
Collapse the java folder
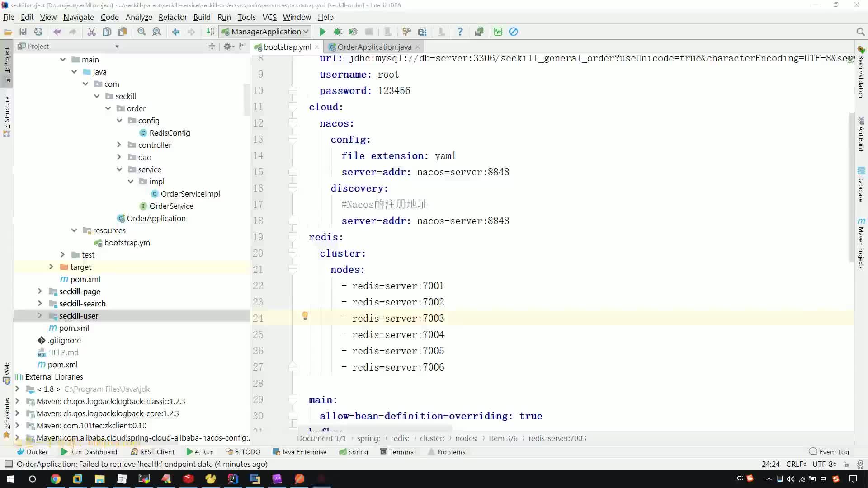pyautogui.click(x=74, y=71)
